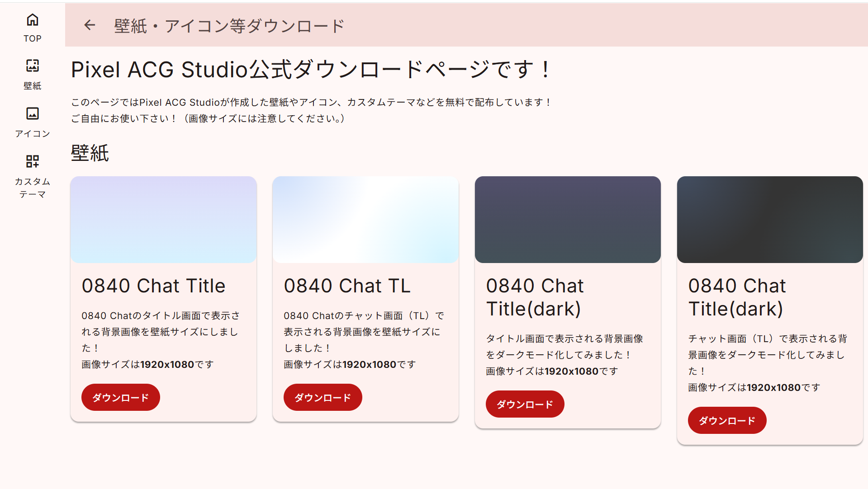Open the アイコン image icon in sidebar
The height and width of the screenshot is (489, 868).
pos(33,113)
